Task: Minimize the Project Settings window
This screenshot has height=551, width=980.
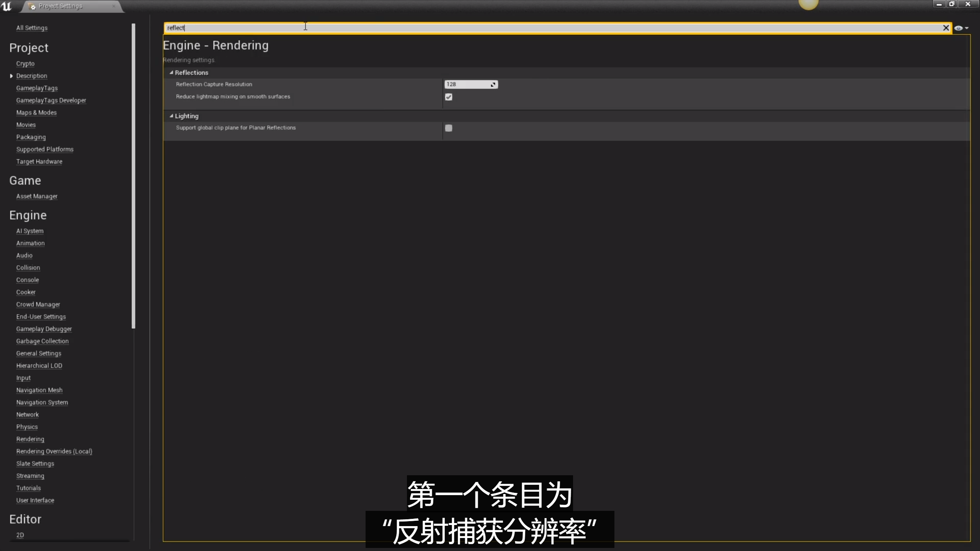Action: (939, 4)
